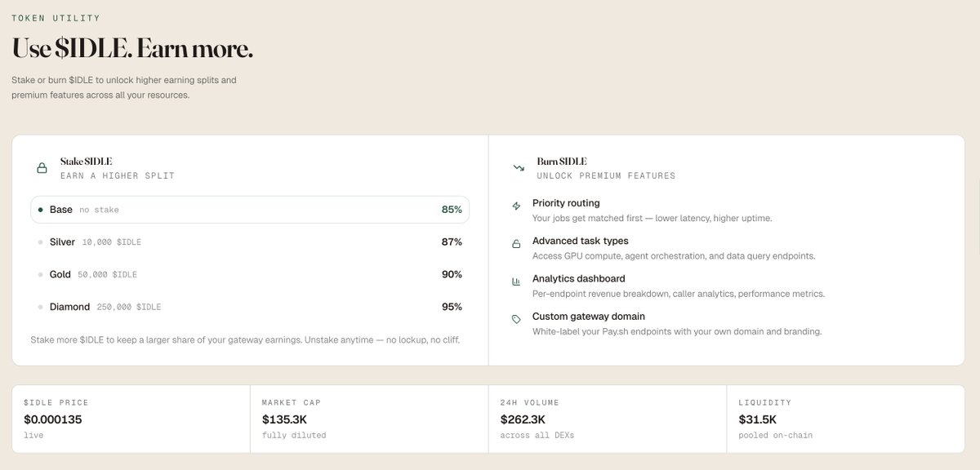Click the tag icon for Custom gateway domain
980x470 pixels.
[516, 319]
